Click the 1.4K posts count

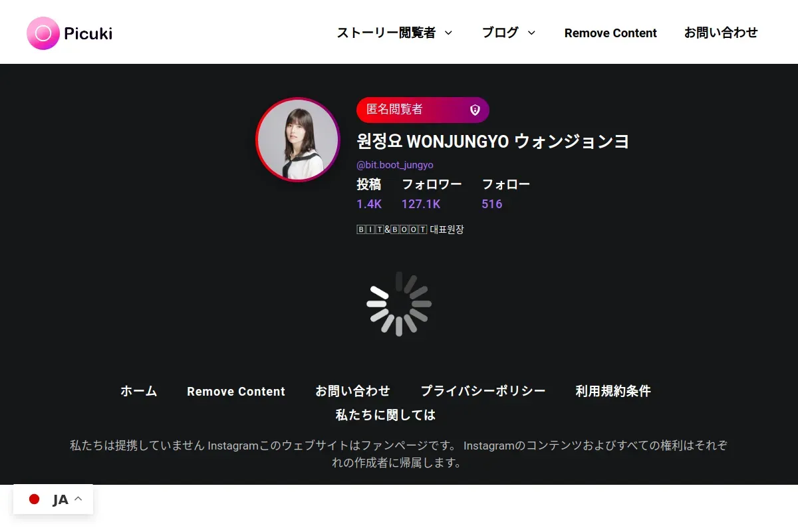click(x=369, y=204)
